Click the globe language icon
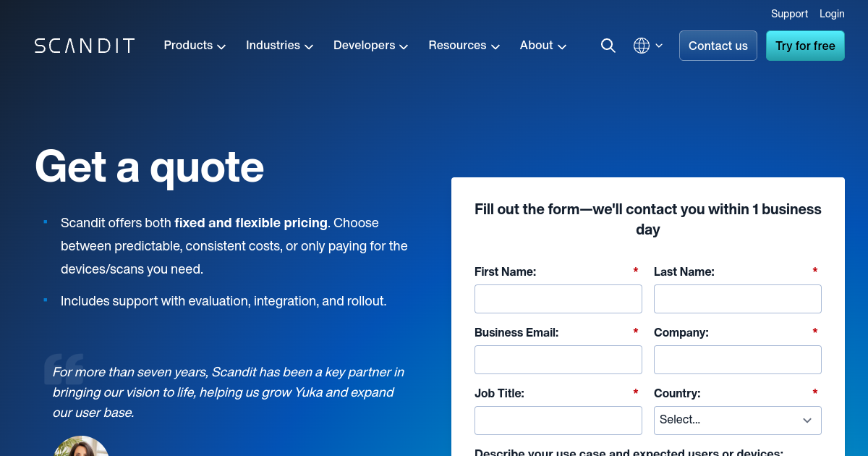 pos(642,46)
